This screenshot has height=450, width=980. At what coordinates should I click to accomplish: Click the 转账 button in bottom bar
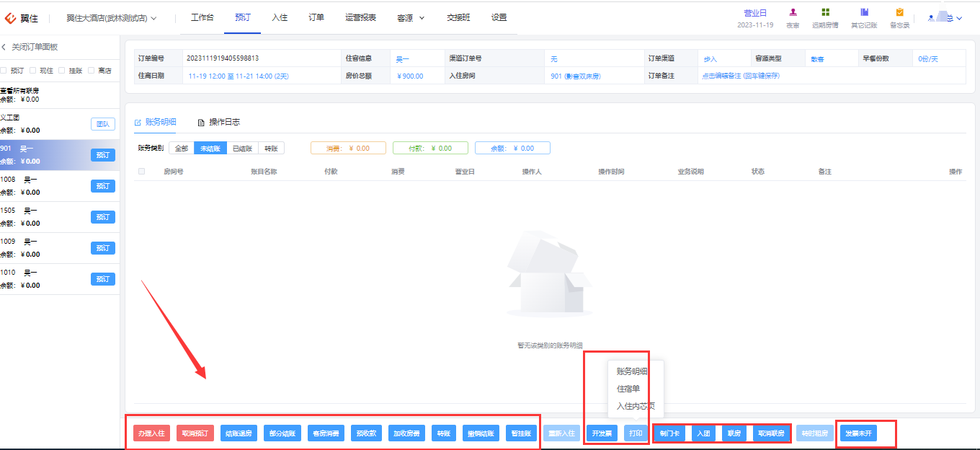point(444,433)
